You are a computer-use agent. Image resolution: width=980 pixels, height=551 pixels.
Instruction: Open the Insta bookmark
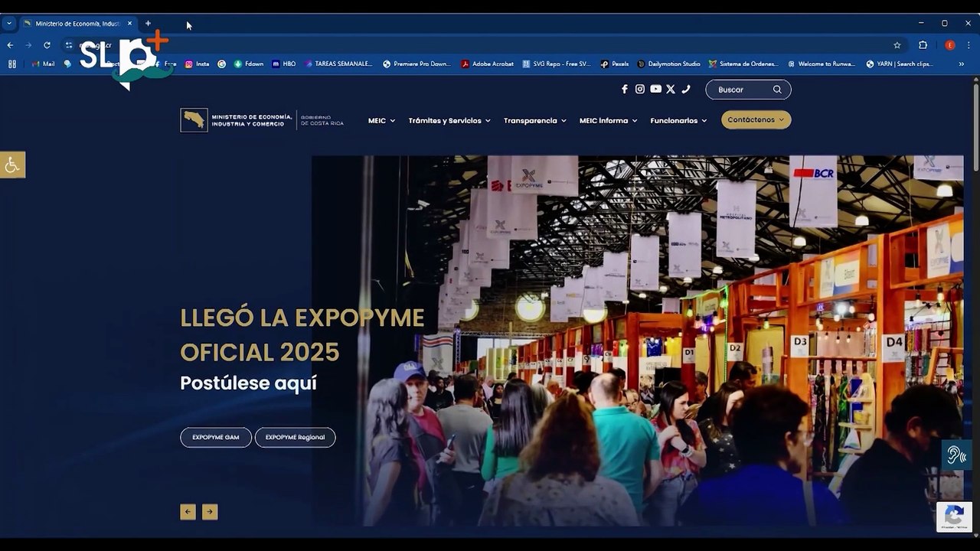[x=197, y=64]
